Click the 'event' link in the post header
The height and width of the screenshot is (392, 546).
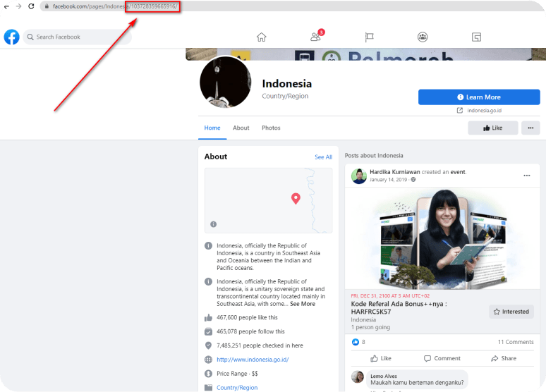pyautogui.click(x=458, y=172)
